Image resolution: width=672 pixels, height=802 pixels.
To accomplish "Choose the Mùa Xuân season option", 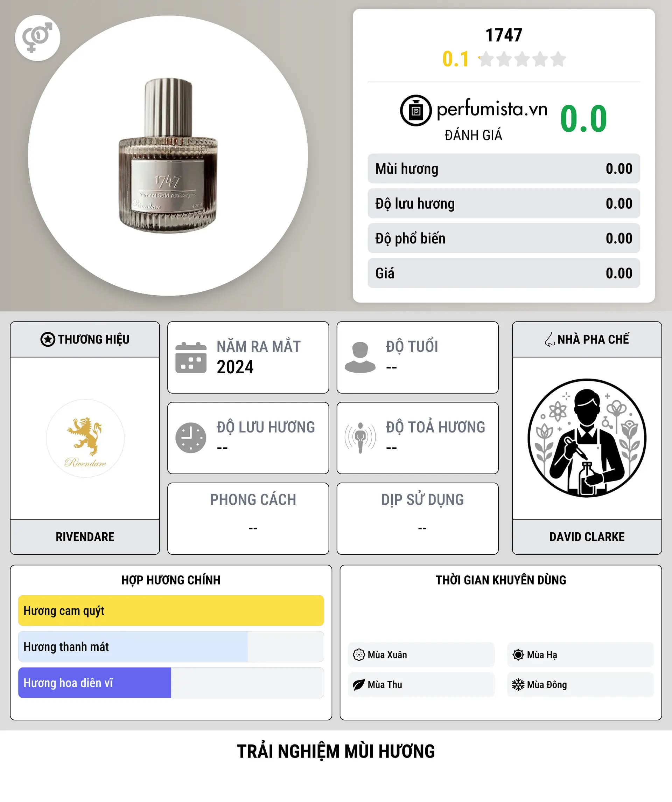I will (421, 655).
